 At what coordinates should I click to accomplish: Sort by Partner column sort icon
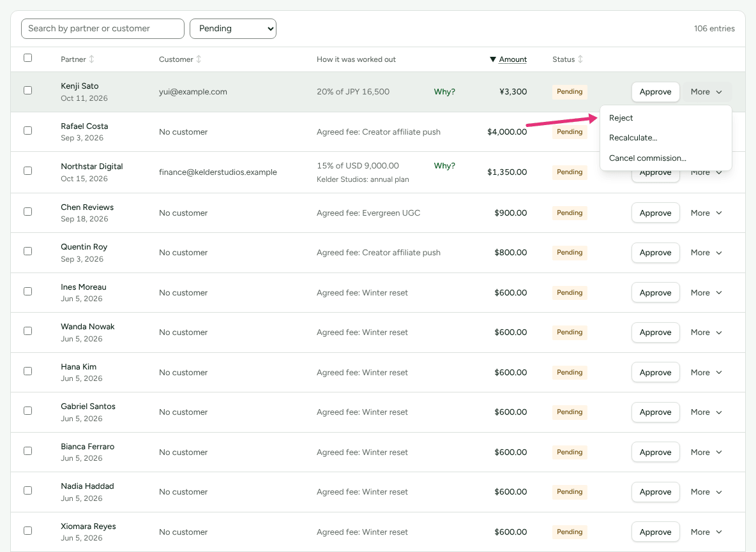click(91, 59)
